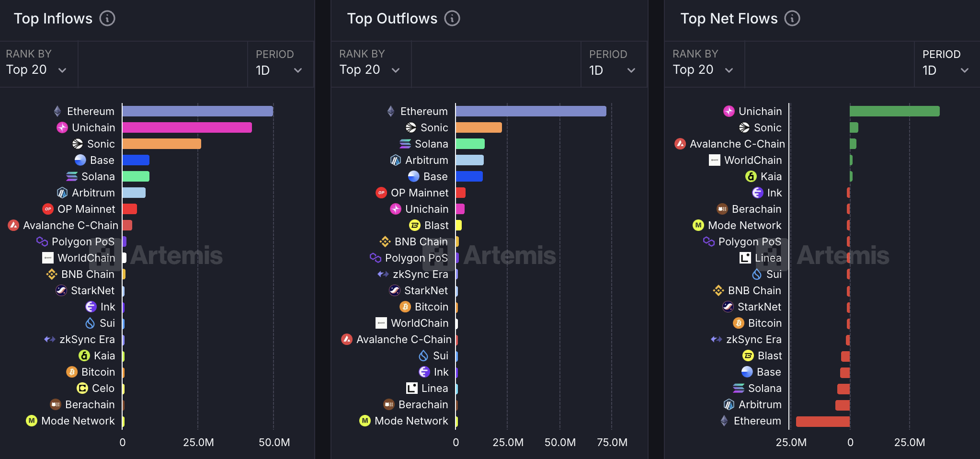Select Unichain green bar in Top Net Flows
Viewport: 980px width, 459px height.
tap(895, 111)
